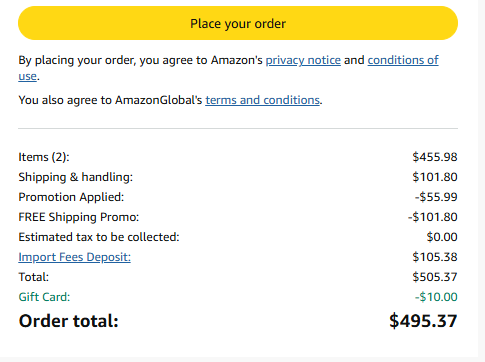Click the Total label above Gift Card

tap(33, 277)
